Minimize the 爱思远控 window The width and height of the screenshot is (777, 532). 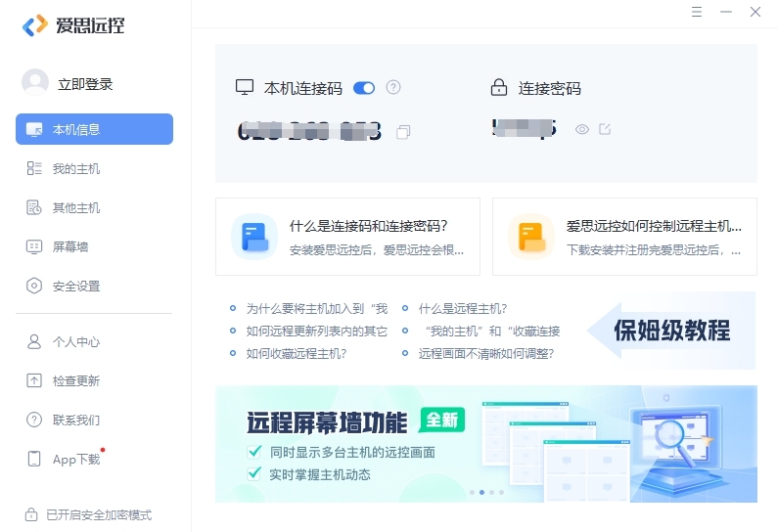tap(726, 12)
